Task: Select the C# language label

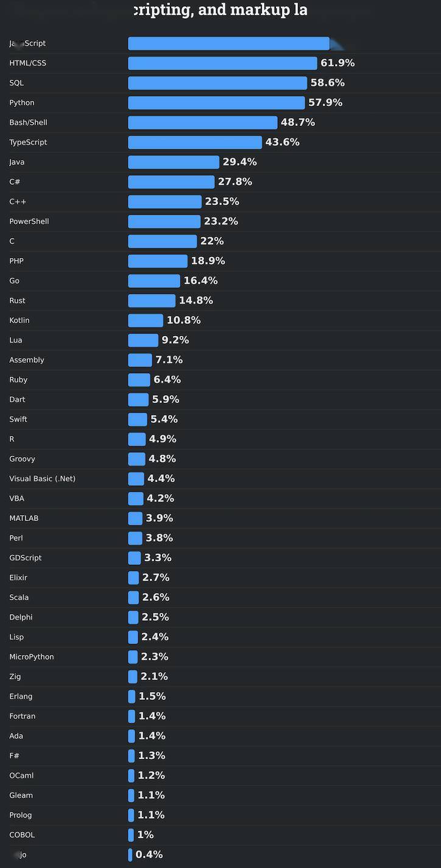Action: point(15,182)
